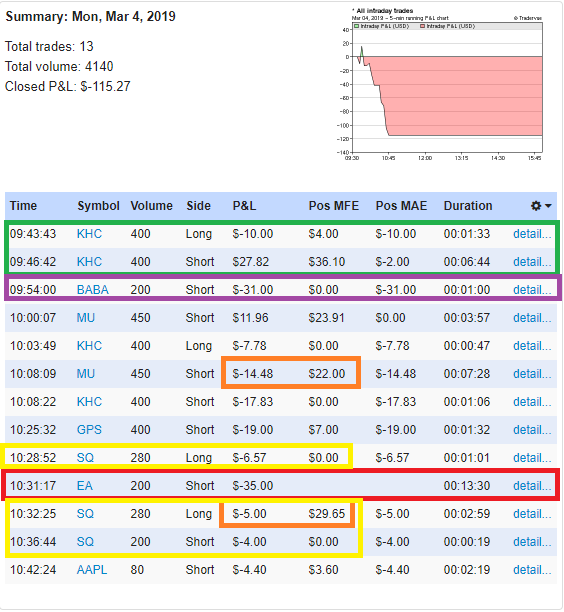View detail link for 10:08:22 KHC trade
564x612 pixels.
(x=532, y=402)
